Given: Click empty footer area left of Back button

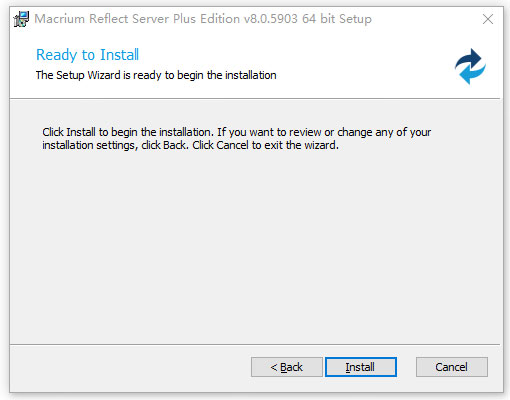Looking at the screenshot, I should coord(130,367).
